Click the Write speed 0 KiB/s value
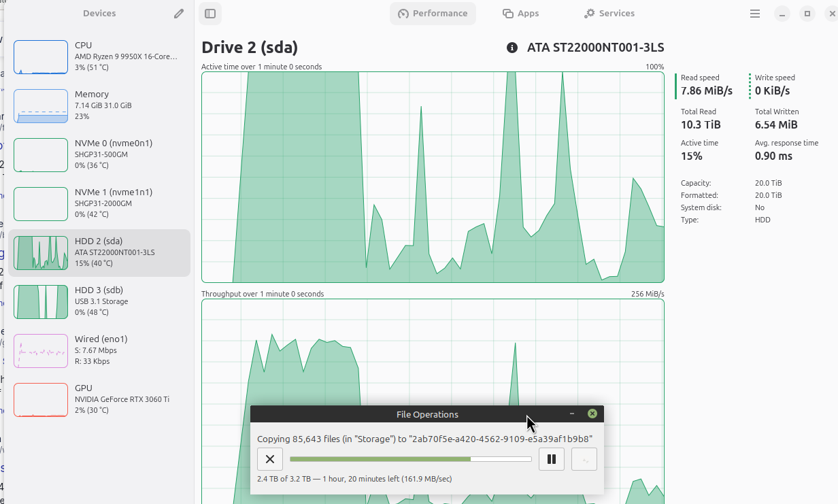Image resolution: width=838 pixels, height=504 pixels. [773, 90]
